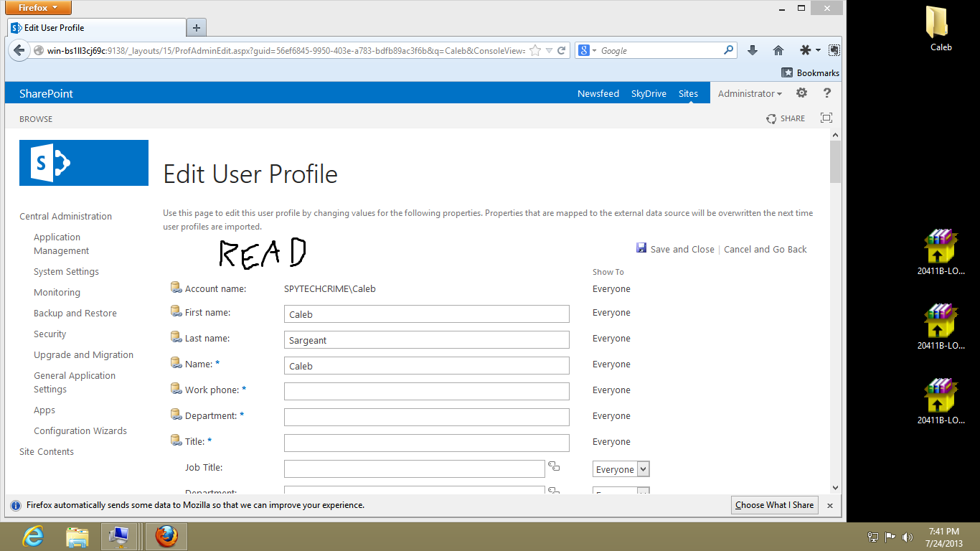Click the page vertical scrollbar thumb
Screen dimensions: 980x551
point(835,163)
